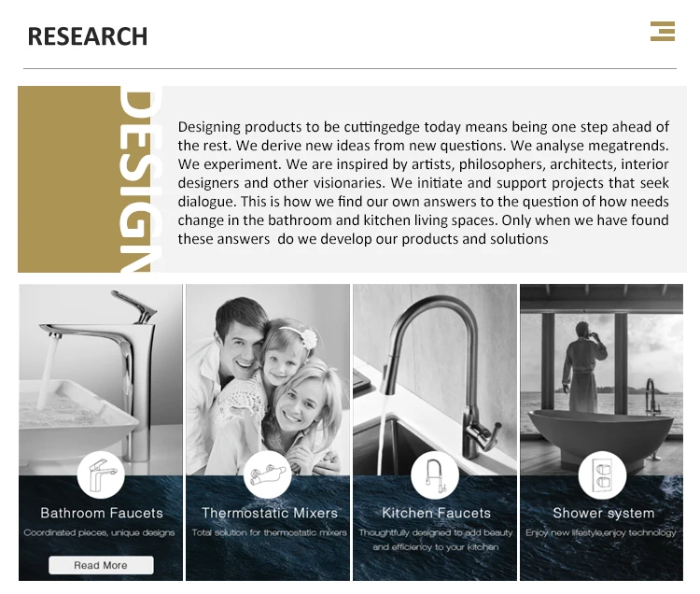Screen dimensions: 700x594
Task: Open the Thermostatic Mixers heading link
Action: click(270, 513)
